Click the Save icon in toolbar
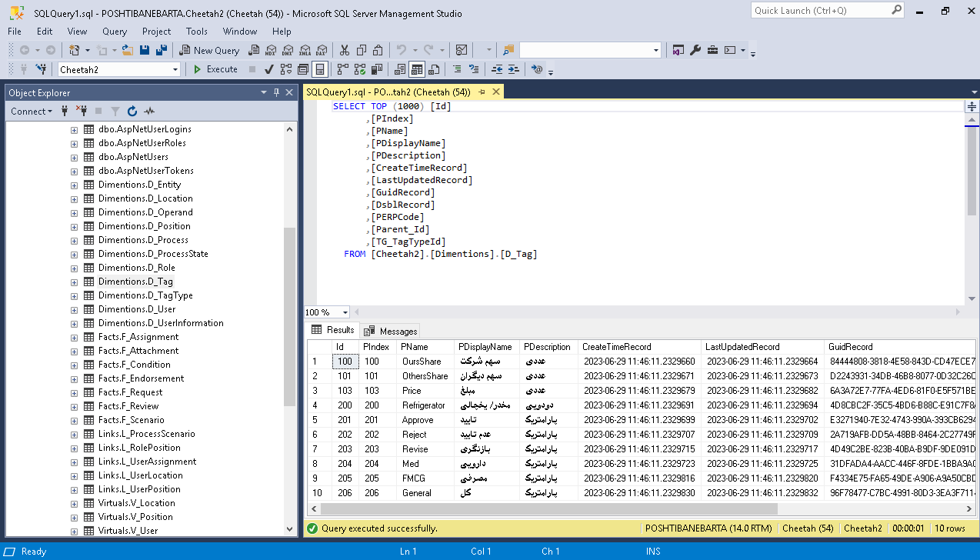This screenshot has width=980, height=560. [145, 50]
